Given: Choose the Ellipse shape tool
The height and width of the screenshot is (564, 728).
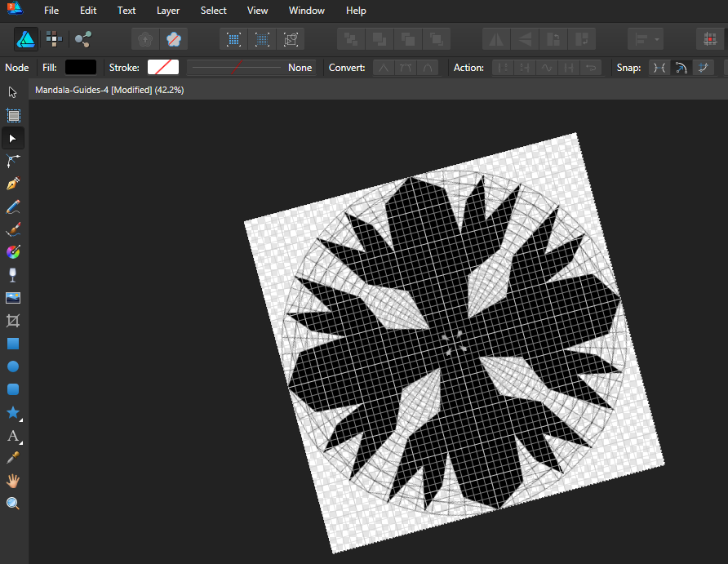Looking at the screenshot, I should 13,366.
